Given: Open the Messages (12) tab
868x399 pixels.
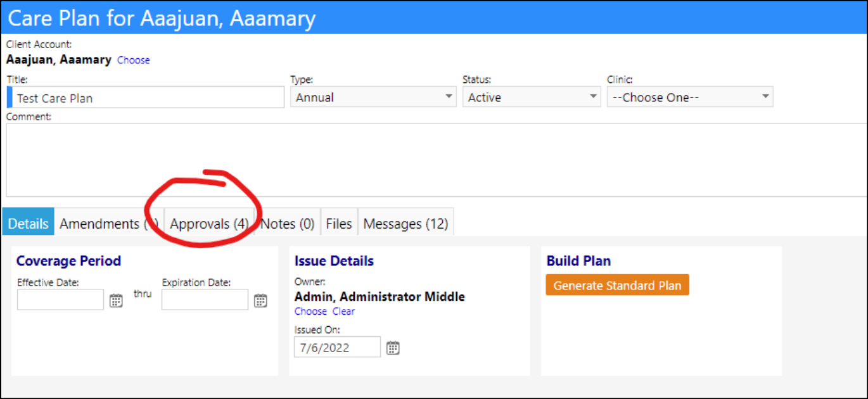Looking at the screenshot, I should coord(405,224).
